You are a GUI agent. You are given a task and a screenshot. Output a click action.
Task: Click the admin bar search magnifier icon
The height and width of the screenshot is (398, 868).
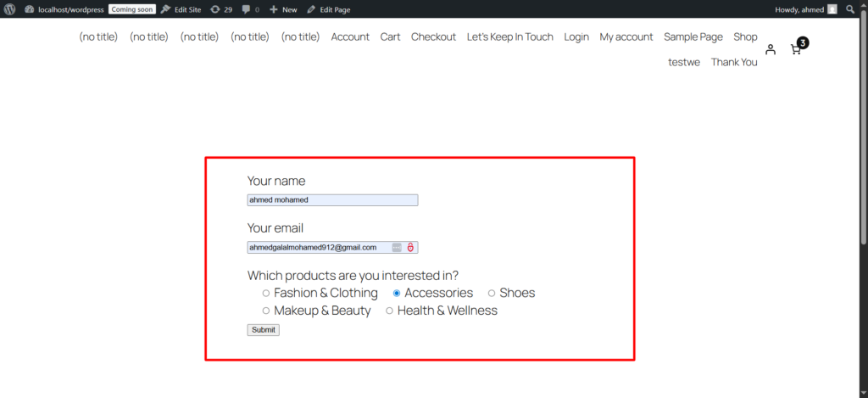(850, 9)
